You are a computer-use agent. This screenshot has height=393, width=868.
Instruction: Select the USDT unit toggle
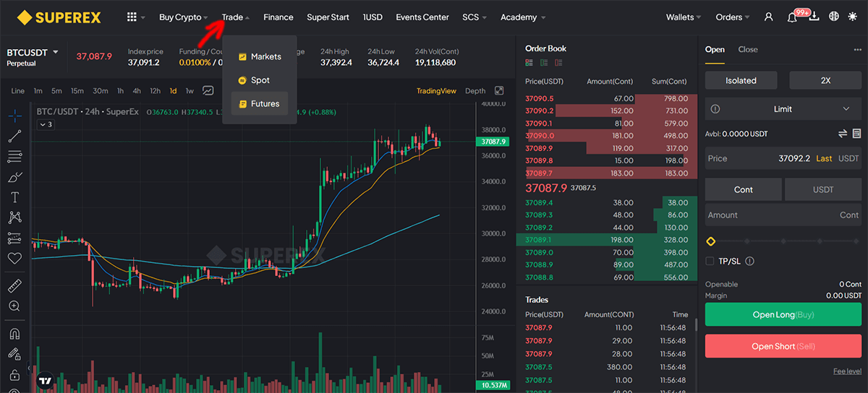(x=823, y=189)
